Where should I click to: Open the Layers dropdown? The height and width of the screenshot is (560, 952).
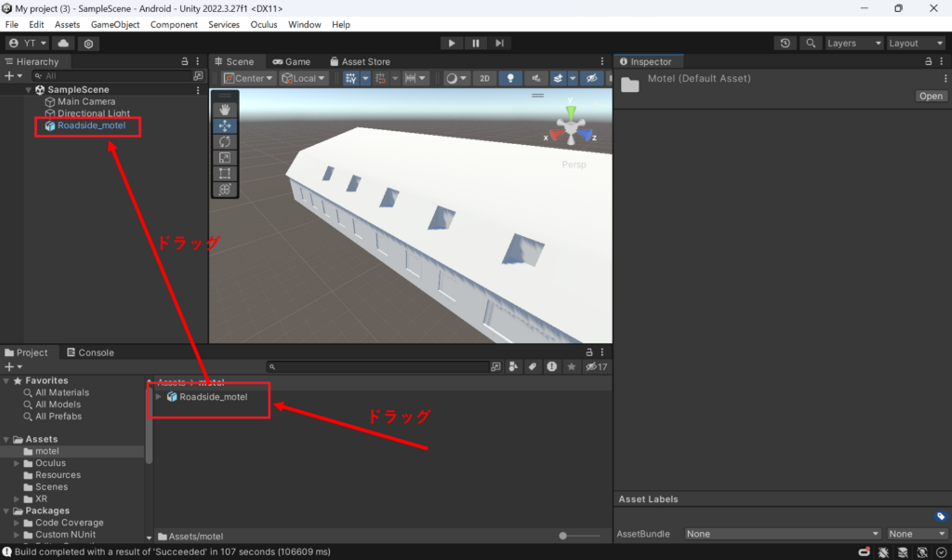pos(854,43)
